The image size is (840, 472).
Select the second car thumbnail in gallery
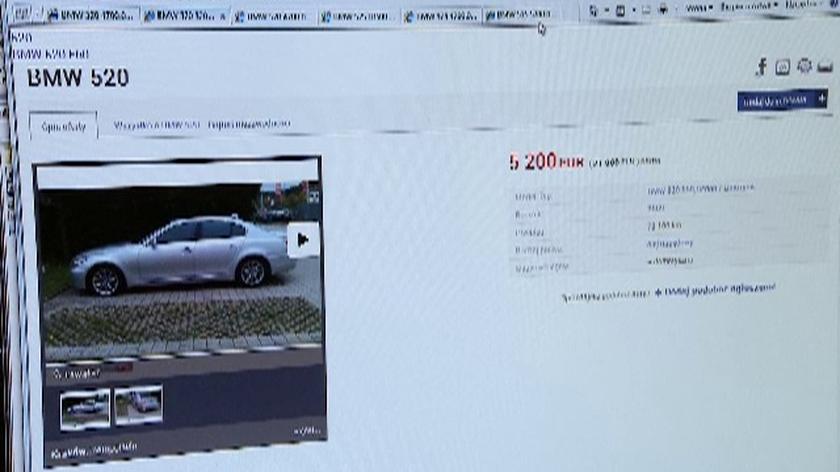(x=138, y=403)
